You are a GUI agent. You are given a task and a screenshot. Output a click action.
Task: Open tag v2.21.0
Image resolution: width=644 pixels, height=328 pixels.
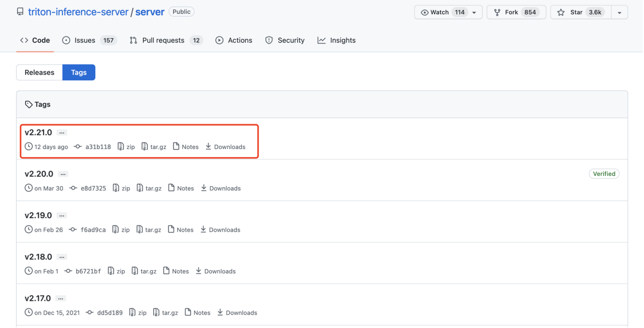tap(38, 132)
